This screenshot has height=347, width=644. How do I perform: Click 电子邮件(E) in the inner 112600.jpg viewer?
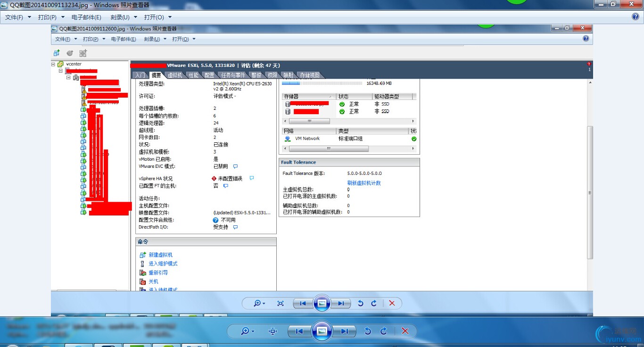click(124, 39)
